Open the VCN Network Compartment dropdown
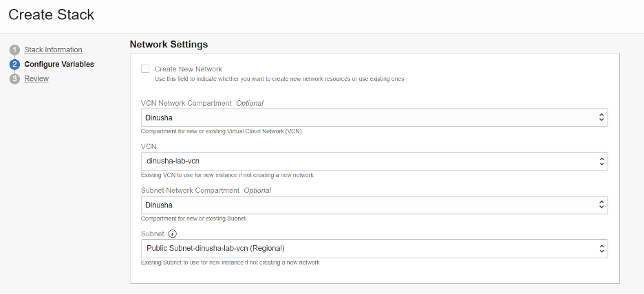Image resolution: width=644 pixels, height=294 pixels. tap(374, 117)
